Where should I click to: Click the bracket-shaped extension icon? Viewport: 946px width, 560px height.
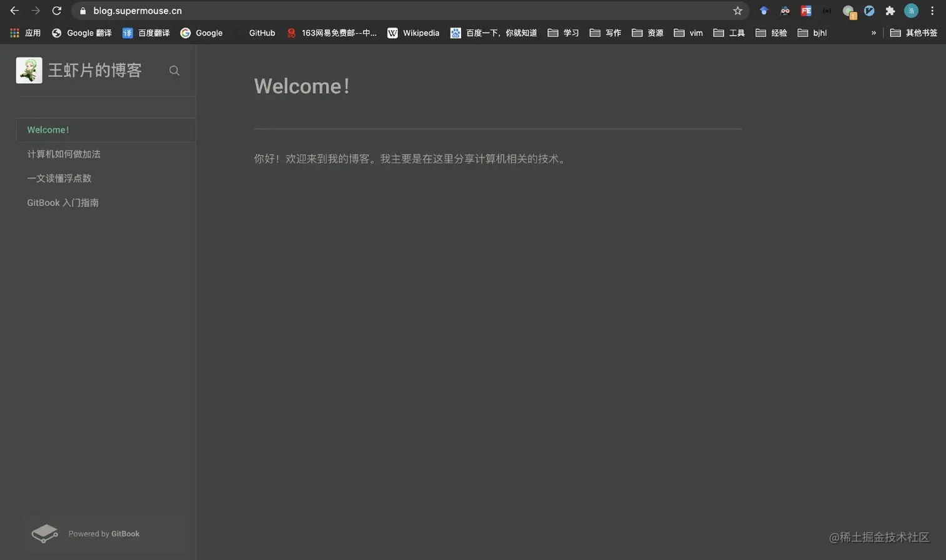click(827, 11)
